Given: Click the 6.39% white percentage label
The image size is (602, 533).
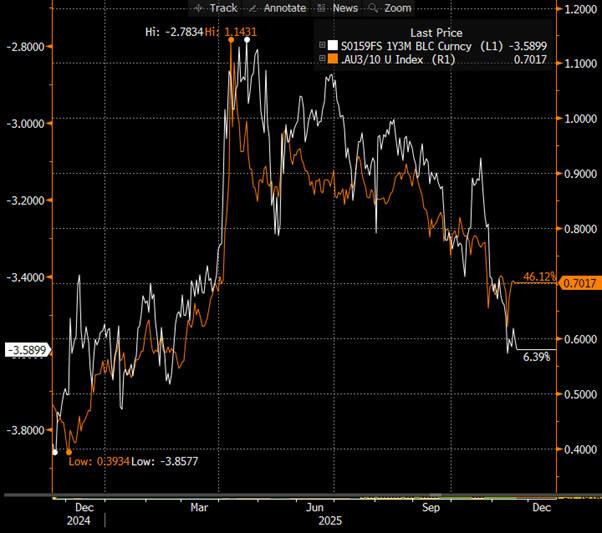Looking at the screenshot, I should coord(536,357).
